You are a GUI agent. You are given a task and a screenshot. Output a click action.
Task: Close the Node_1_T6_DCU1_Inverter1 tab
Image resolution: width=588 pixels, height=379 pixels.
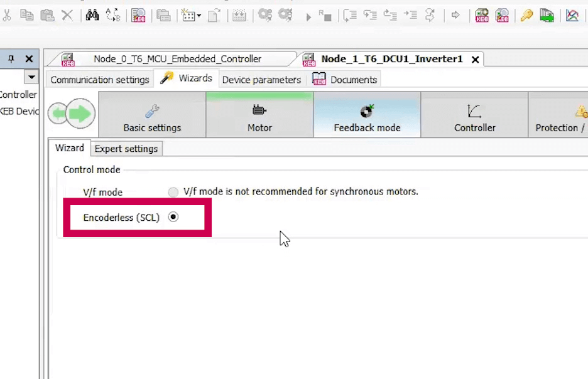pos(475,60)
